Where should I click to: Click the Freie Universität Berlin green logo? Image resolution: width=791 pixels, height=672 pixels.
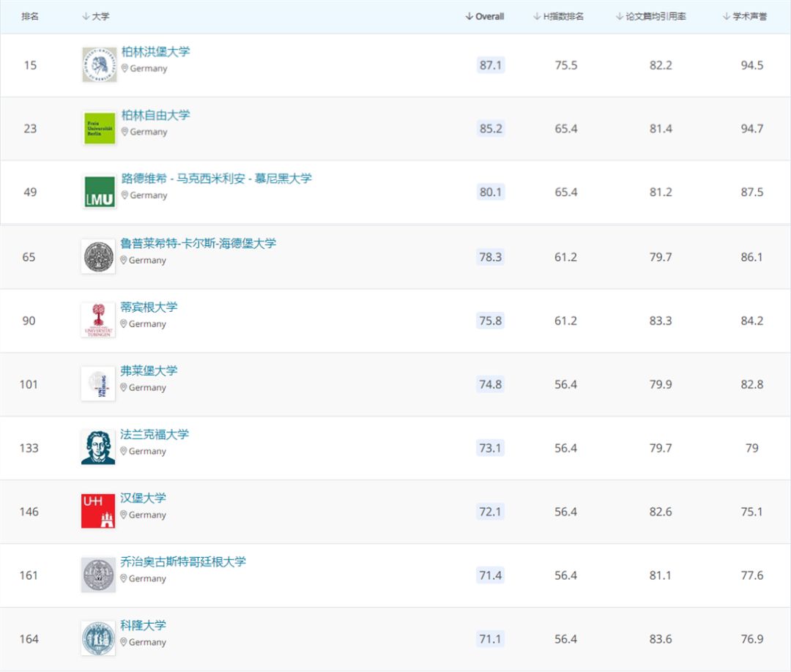pos(100,128)
